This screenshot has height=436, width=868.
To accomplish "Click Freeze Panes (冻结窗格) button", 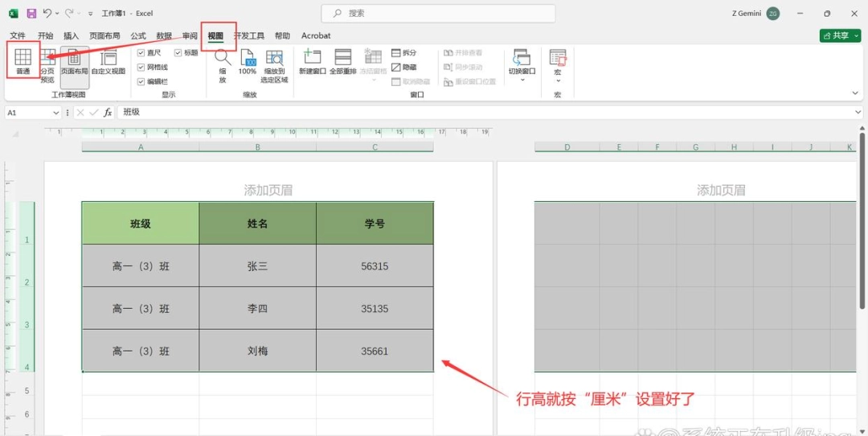I will pos(373,65).
